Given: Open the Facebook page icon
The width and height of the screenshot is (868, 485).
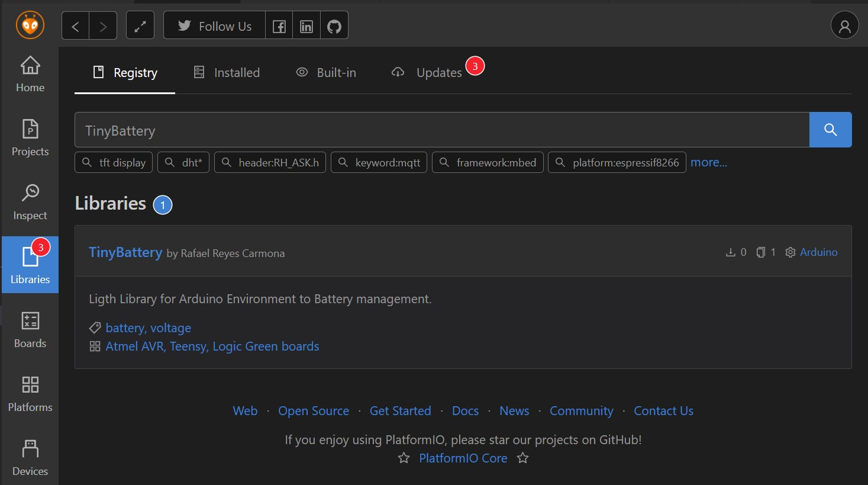Looking at the screenshot, I should click(279, 26).
